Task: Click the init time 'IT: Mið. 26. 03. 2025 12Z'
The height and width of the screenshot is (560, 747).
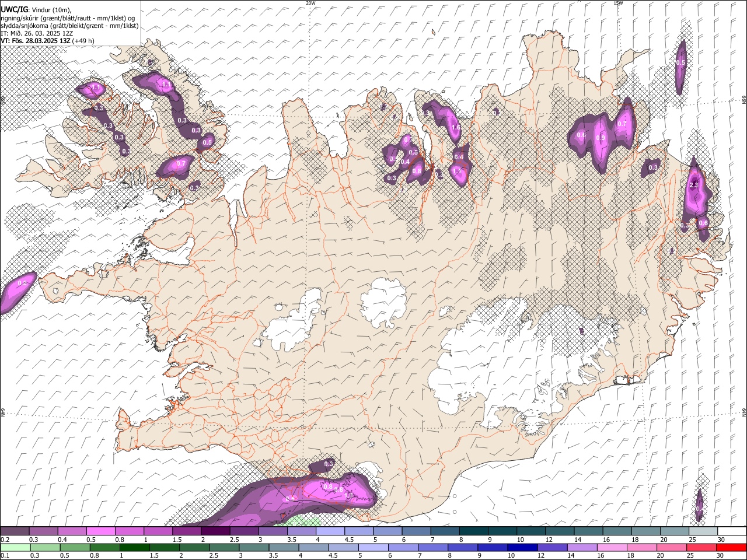Action: tap(37, 33)
